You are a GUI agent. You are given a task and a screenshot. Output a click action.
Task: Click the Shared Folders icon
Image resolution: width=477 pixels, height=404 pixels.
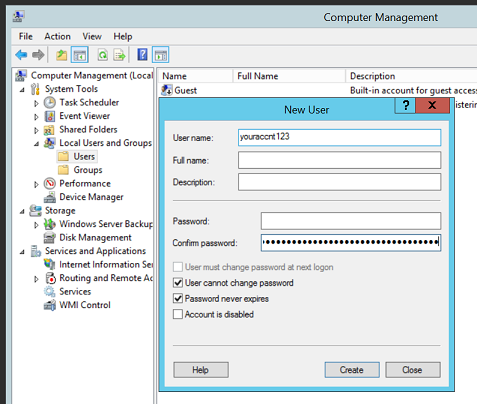tap(49, 130)
